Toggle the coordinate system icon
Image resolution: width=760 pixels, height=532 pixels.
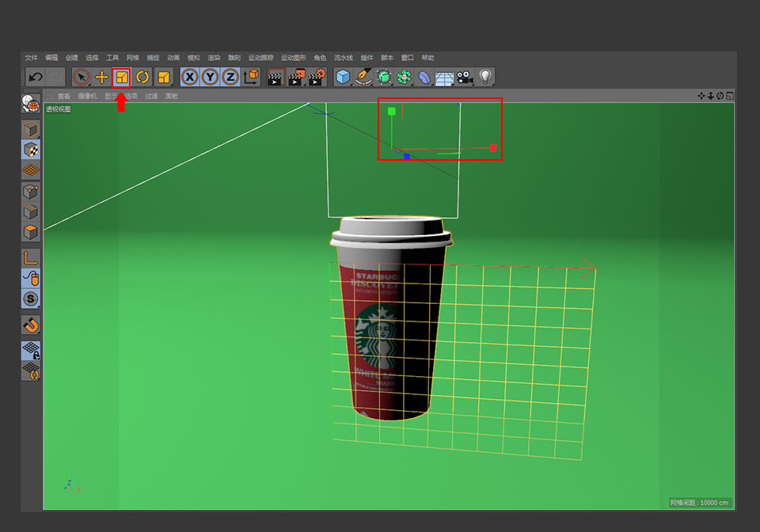[x=252, y=77]
